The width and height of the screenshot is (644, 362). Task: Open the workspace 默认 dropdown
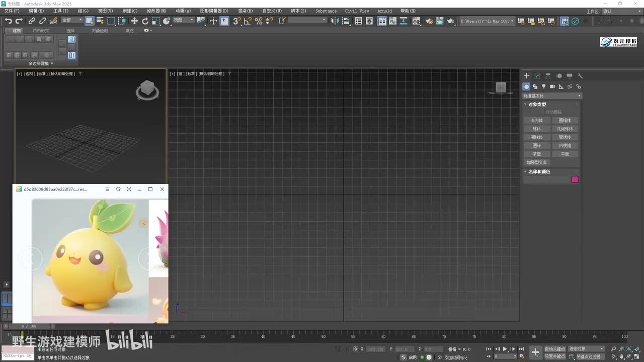[x=622, y=11]
